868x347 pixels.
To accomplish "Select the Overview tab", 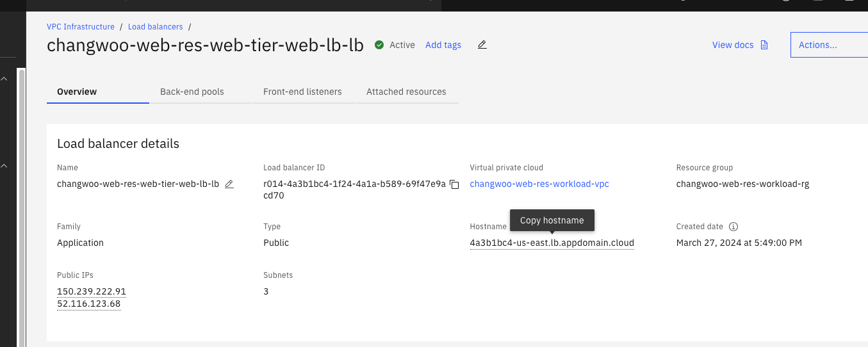I will coord(77,92).
